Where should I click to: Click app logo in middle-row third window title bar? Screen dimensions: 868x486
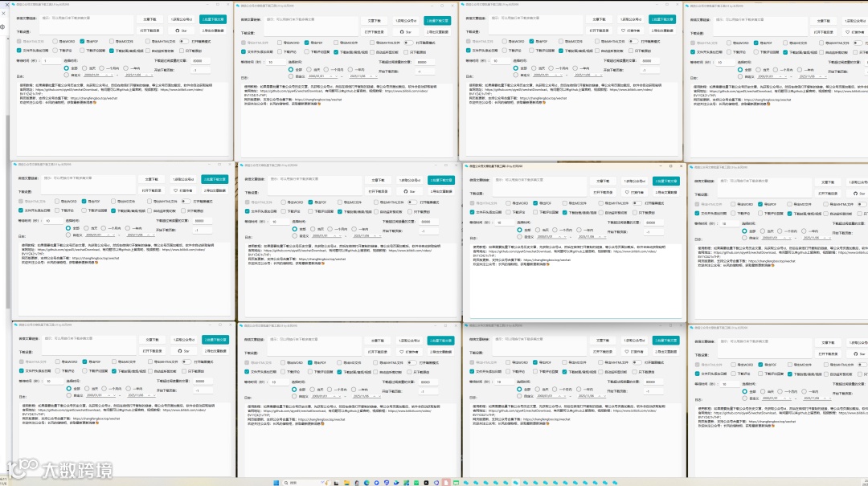click(x=466, y=165)
